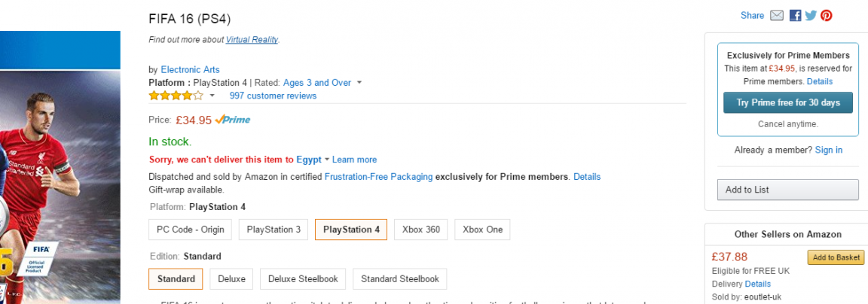Open the 997 customer reviews link

(273, 96)
